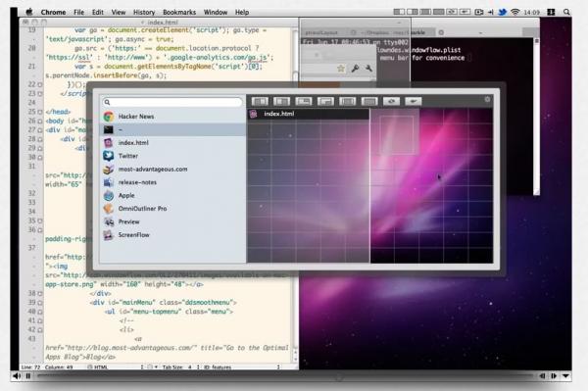Open the Chrome application menu
Screen dimensions: 588x391
[53, 13]
